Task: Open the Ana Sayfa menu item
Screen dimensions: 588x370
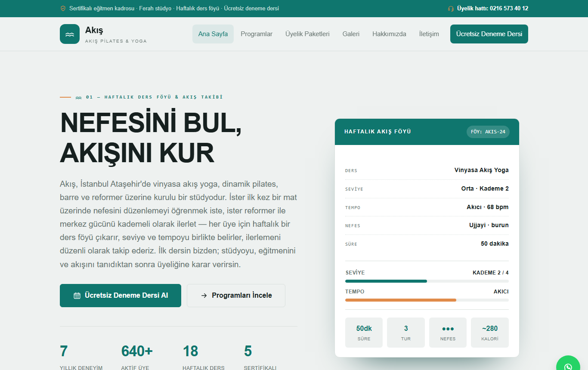Action: pos(213,34)
